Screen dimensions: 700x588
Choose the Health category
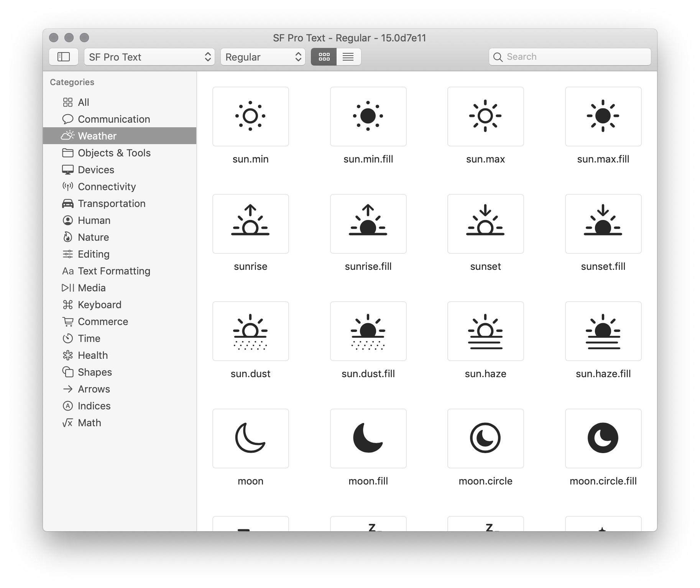[x=120, y=355]
